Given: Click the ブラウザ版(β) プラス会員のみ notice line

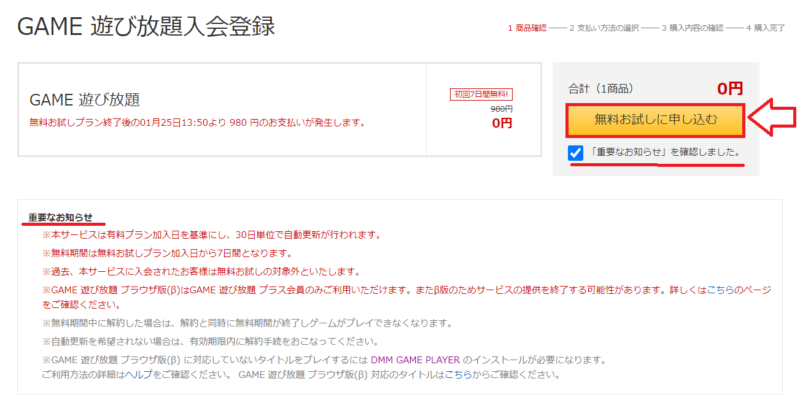Looking at the screenshot, I should click(x=407, y=290).
